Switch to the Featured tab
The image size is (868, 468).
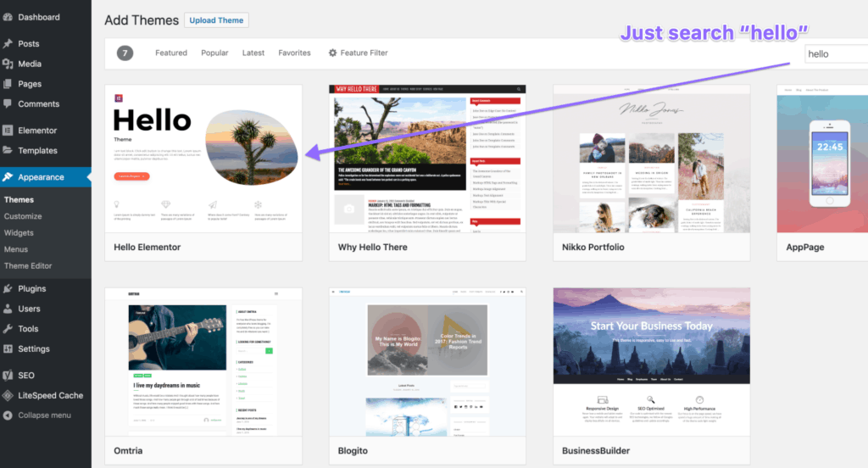[x=171, y=53]
